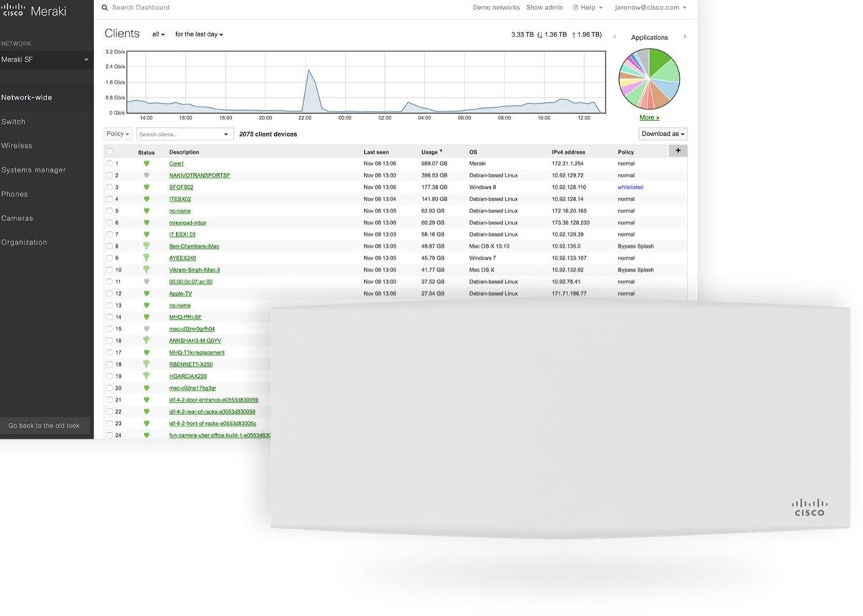Click the search magnifier icon

click(x=104, y=8)
